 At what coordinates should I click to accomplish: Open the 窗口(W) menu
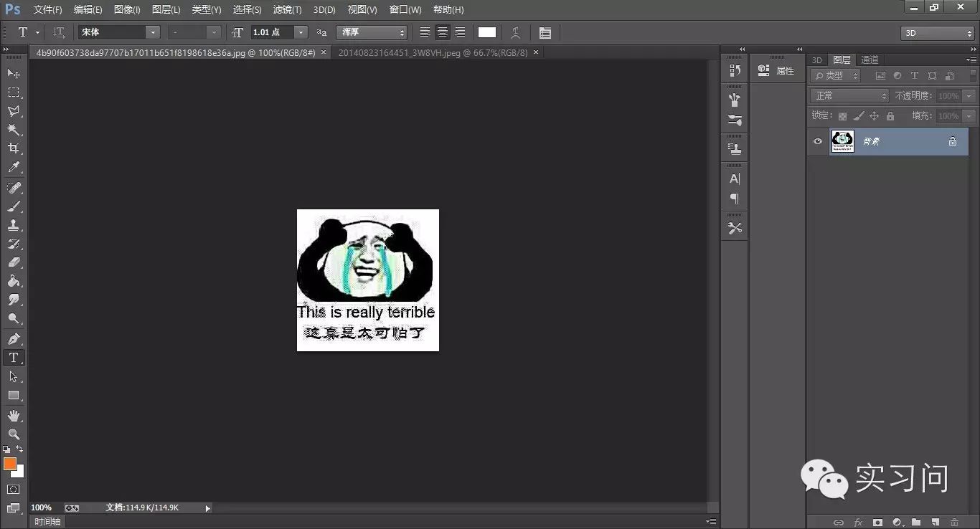(405, 9)
